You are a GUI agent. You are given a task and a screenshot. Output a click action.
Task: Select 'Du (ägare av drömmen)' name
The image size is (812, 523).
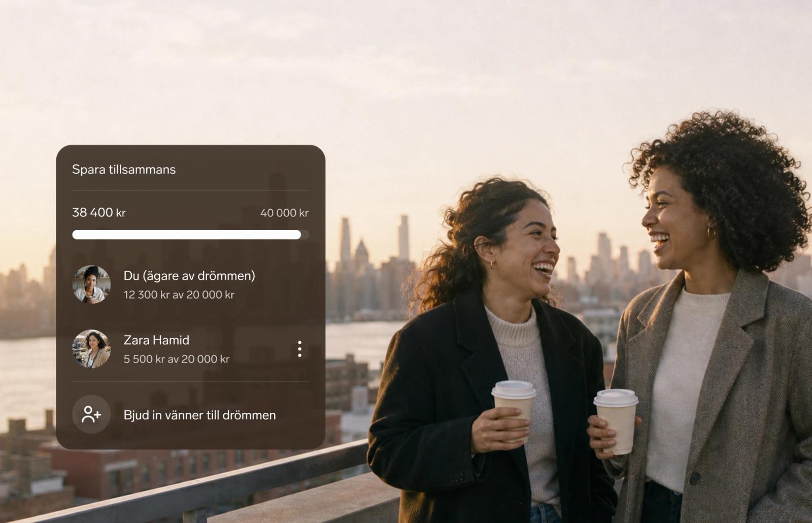[189, 276]
